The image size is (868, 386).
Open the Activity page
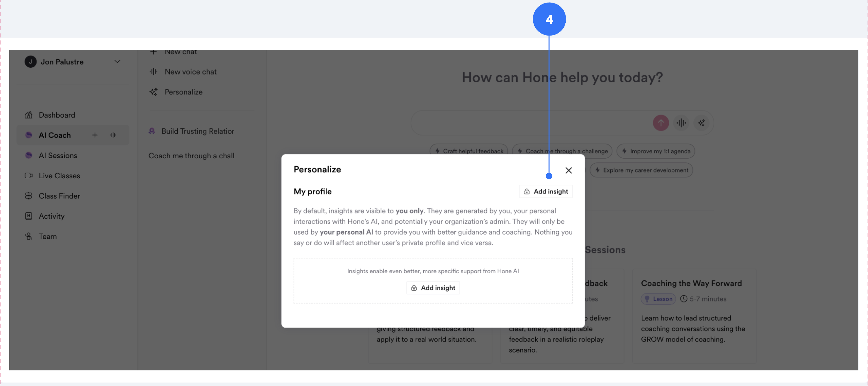(x=51, y=216)
